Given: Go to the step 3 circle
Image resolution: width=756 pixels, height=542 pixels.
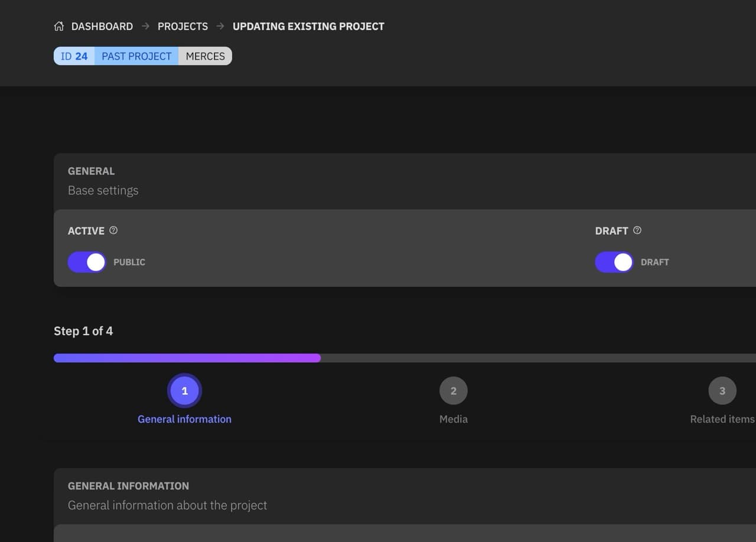Looking at the screenshot, I should 722,391.
